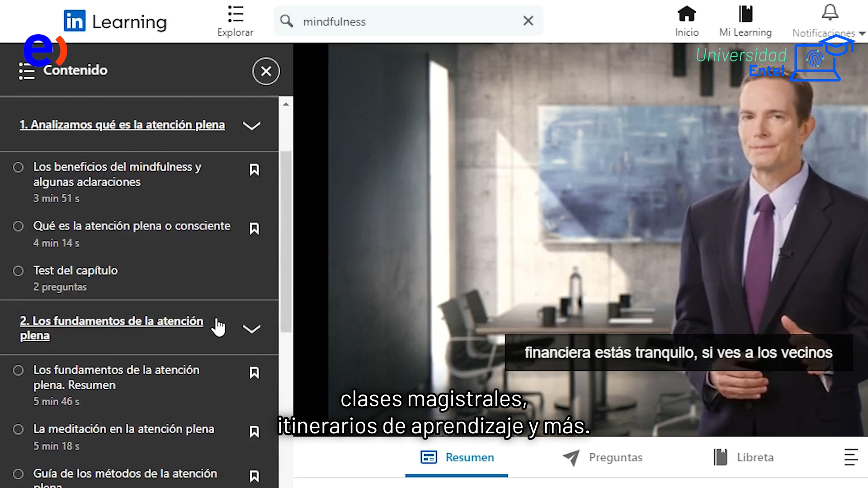
Task: Open Los fundamentos de la atención plena. Resumen
Action: pos(116,377)
